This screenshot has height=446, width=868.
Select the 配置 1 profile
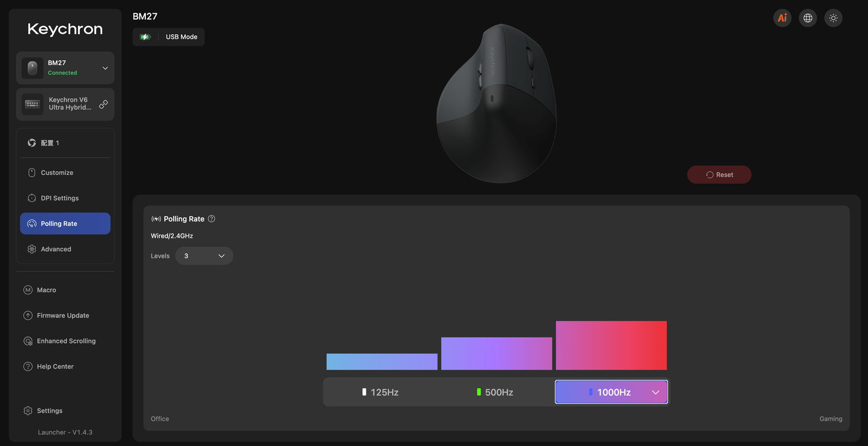(x=65, y=142)
